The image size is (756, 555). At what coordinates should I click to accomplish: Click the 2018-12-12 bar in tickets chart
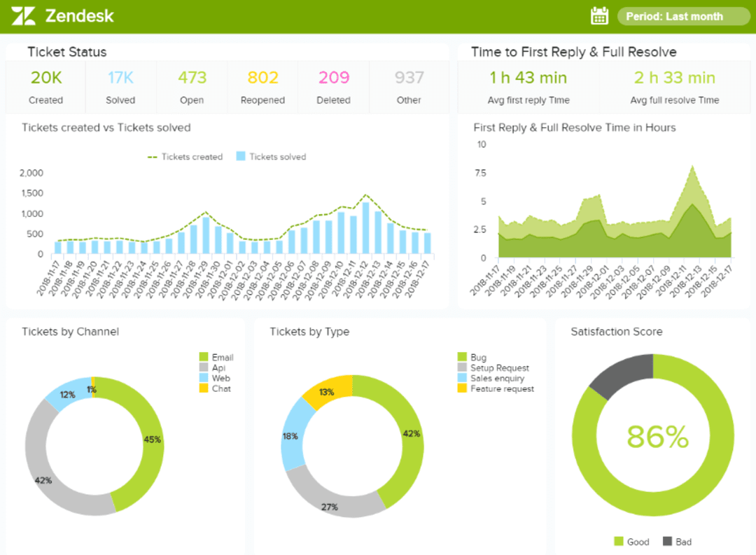(x=365, y=227)
